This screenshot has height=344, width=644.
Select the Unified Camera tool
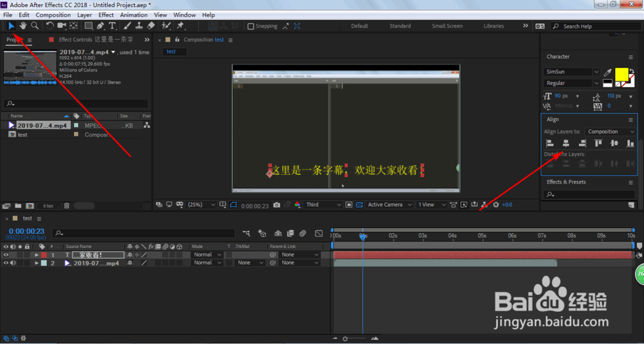(62, 26)
